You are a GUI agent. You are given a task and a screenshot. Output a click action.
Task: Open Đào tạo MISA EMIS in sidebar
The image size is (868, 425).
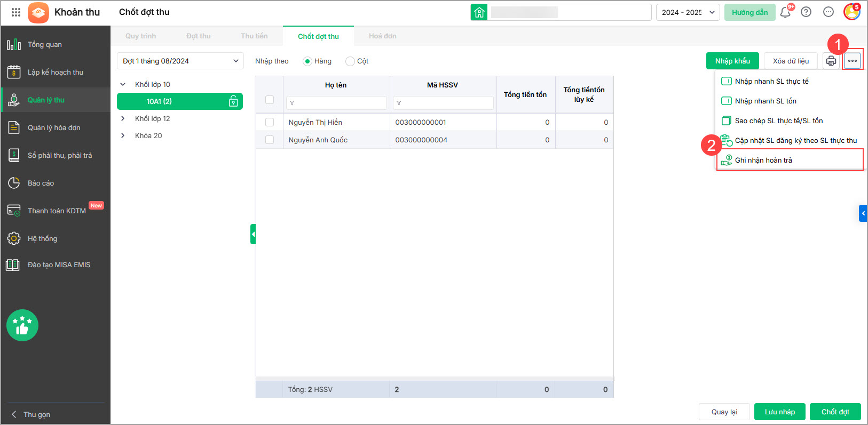tap(56, 264)
